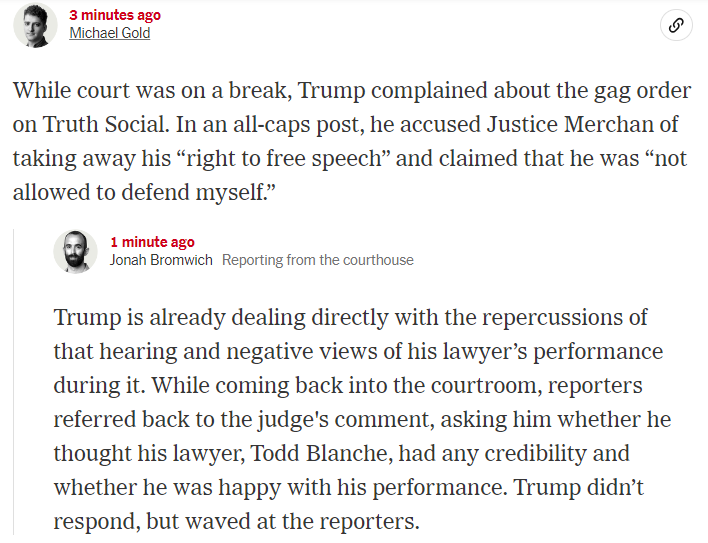
Task: Click Jonah Bromwich's profile photo
Action: [75, 252]
